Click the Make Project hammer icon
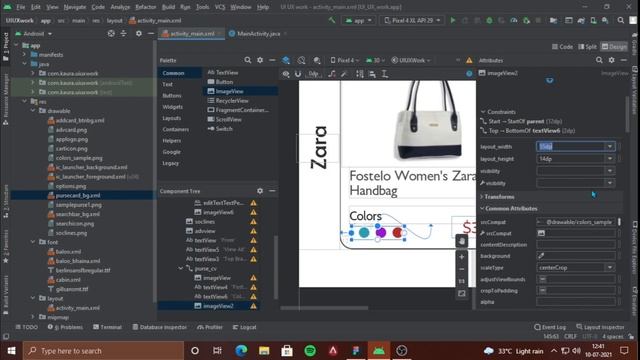 (332, 20)
